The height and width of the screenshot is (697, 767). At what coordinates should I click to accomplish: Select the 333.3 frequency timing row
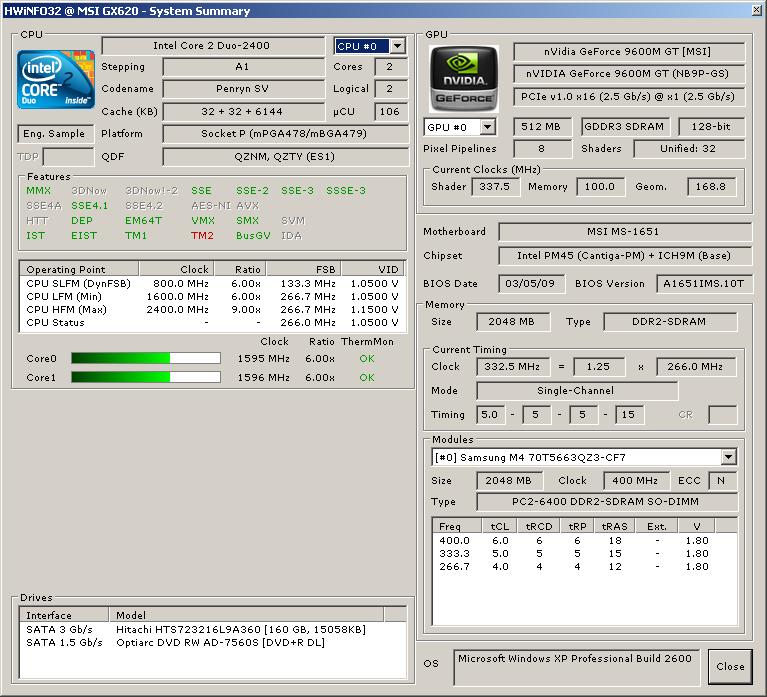point(585,554)
